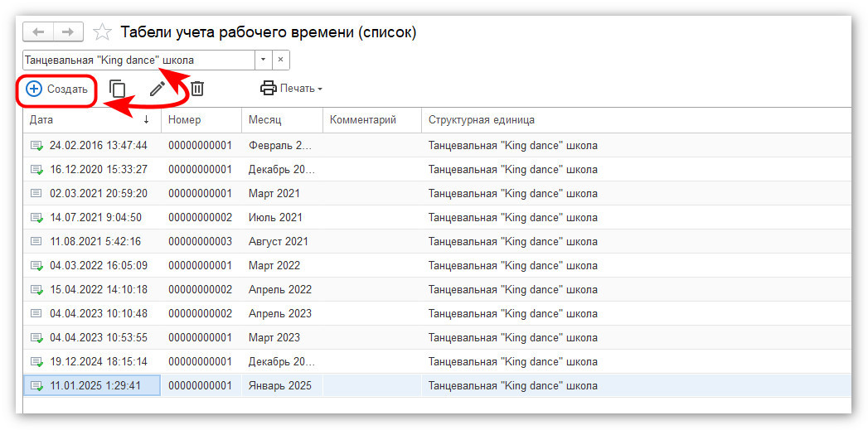This screenshot has height=430, width=868.
Task: Click document icon of 14.07.2021 row
Action: (36, 218)
